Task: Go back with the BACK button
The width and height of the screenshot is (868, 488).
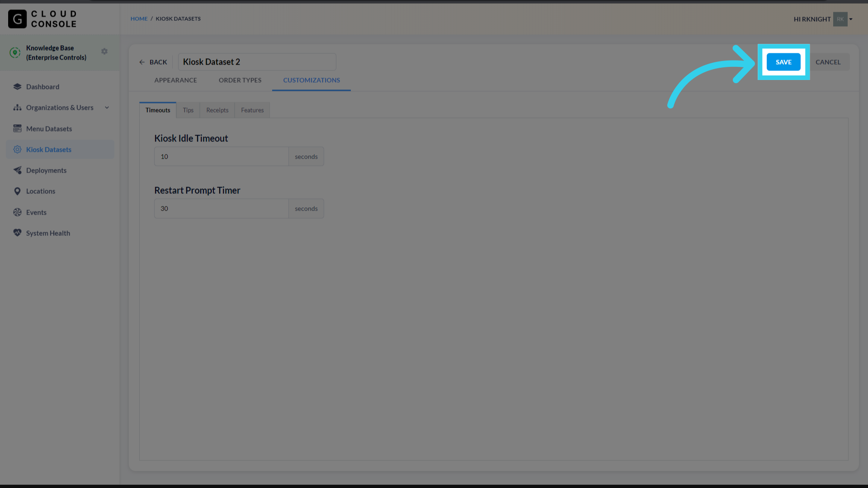Action: coord(153,62)
